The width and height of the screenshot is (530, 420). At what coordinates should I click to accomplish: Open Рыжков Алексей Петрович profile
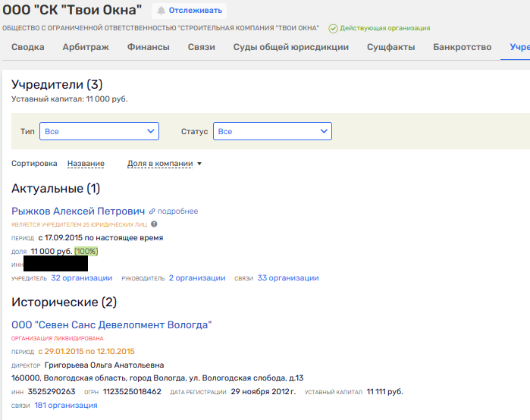[x=78, y=212]
